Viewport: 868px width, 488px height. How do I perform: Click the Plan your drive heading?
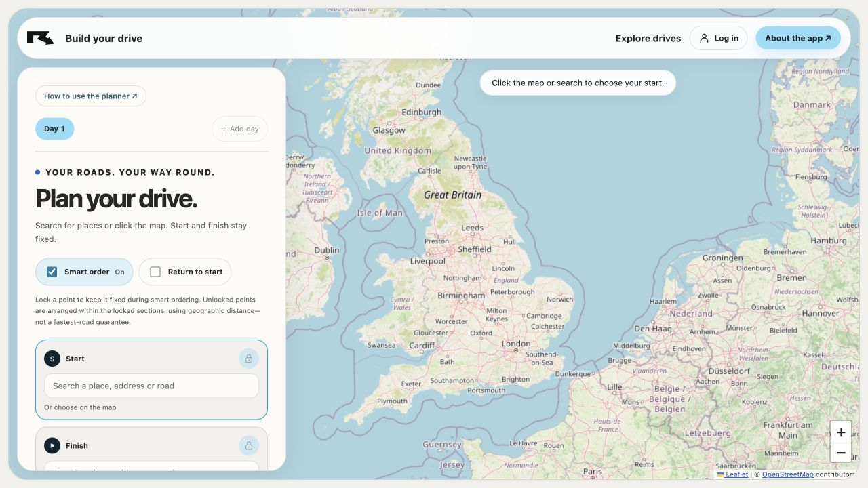coord(116,199)
